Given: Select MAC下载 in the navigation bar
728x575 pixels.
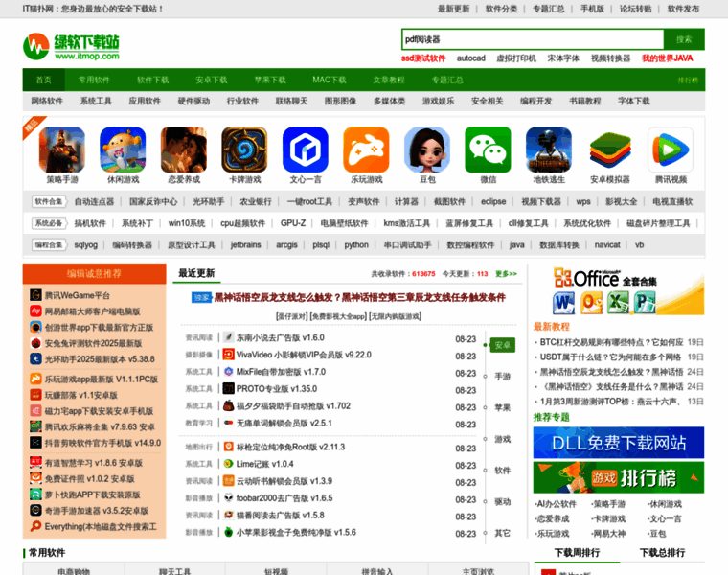Looking at the screenshot, I should click(x=330, y=80).
